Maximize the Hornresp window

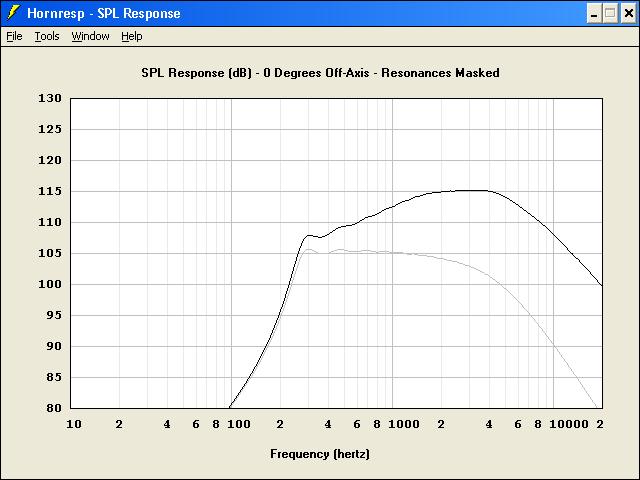click(x=610, y=14)
